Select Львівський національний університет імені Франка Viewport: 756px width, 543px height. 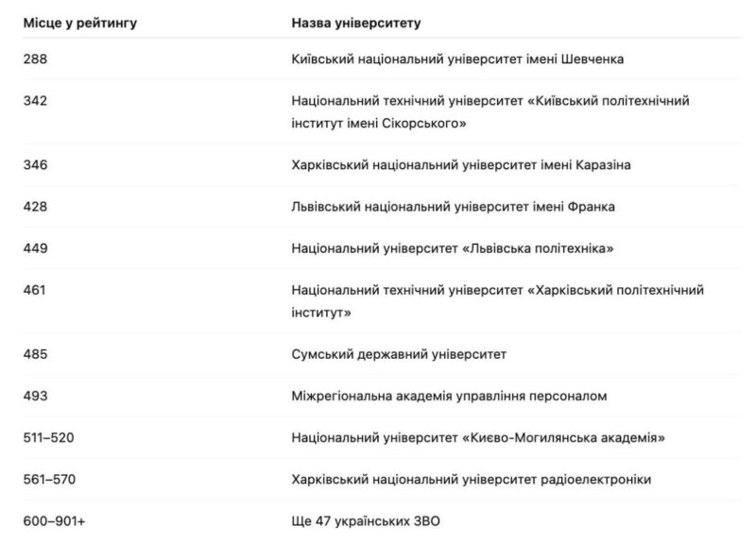click(x=454, y=207)
